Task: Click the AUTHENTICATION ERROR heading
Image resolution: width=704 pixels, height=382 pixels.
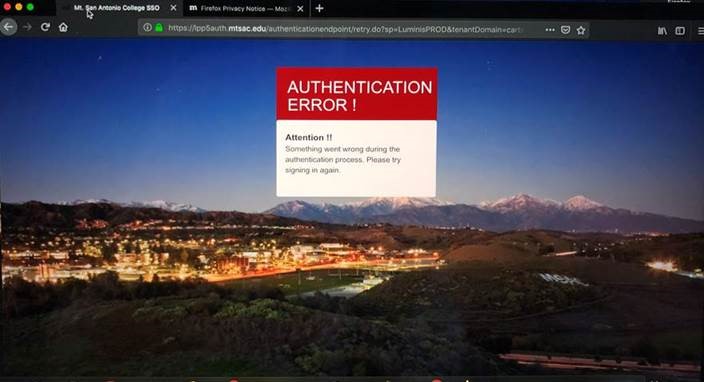Action: (x=359, y=96)
